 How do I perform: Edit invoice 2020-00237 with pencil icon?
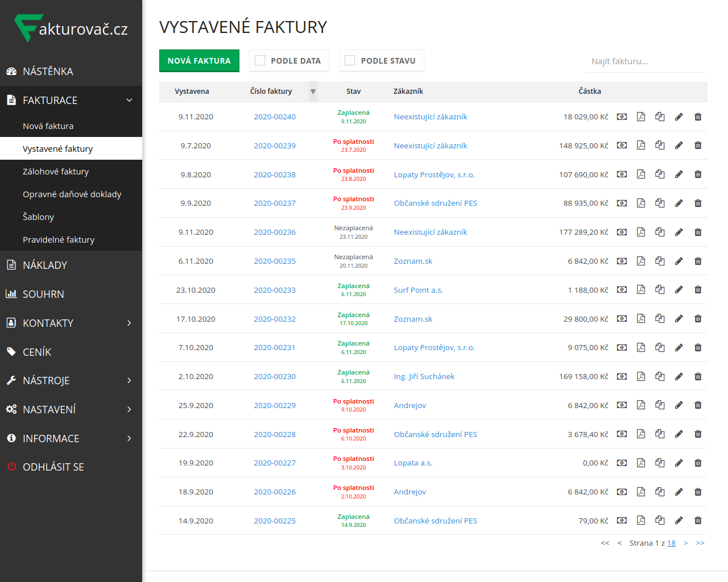[679, 203]
